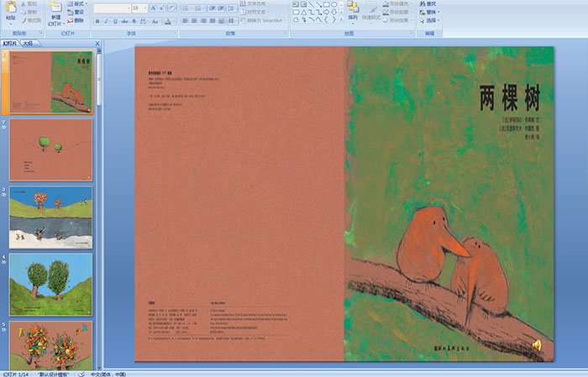Click the Increase Indent icon
This screenshot has height=377, width=588.
tap(221, 8)
